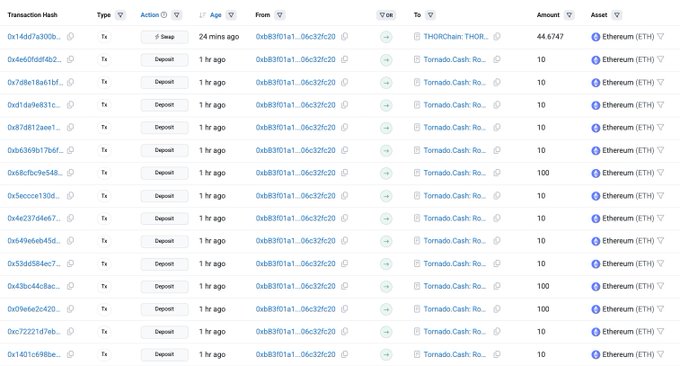The image size is (680, 366).
Task: Click contract icon beside THORChain address
Action: coord(417,37)
